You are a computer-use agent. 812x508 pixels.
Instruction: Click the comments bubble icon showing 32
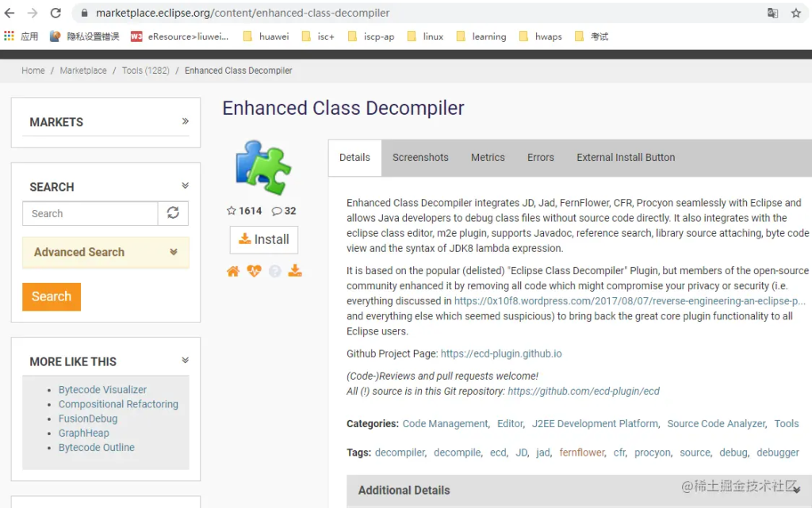(x=276, y=211)
